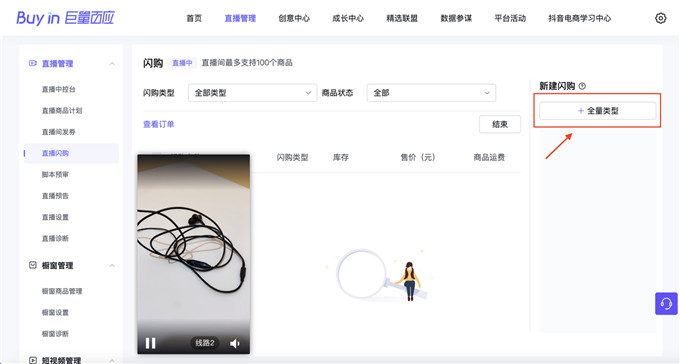
Task: Select 直播闪购 in sidebar
Action: pyautogui.click(x=71, y=153)
